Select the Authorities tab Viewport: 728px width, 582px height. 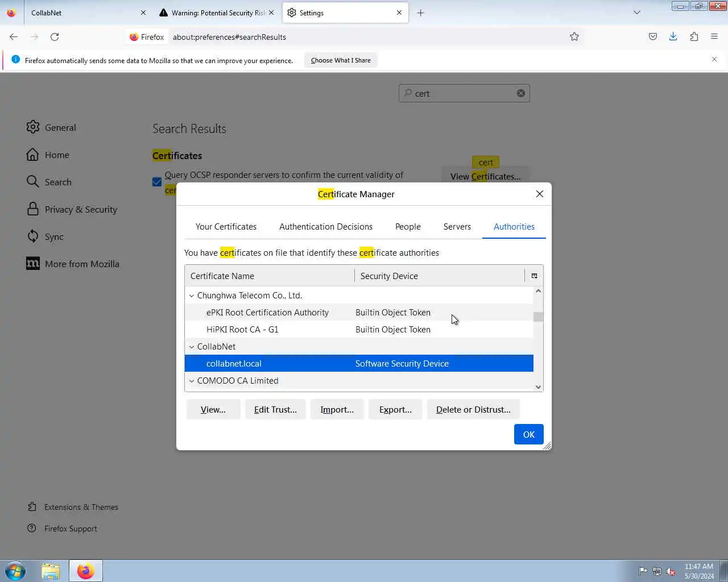(x=514, y=226)
